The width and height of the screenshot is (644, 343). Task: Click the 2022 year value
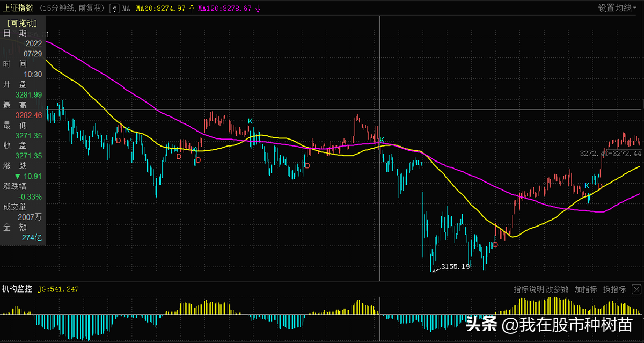(33, 43)
